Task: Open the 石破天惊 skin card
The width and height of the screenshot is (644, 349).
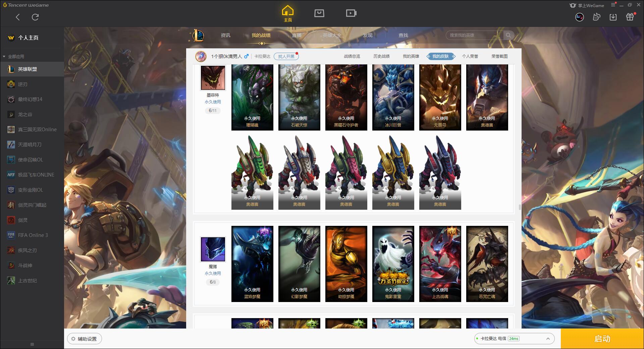Action: pyautogui.click(x=299, y=97)
